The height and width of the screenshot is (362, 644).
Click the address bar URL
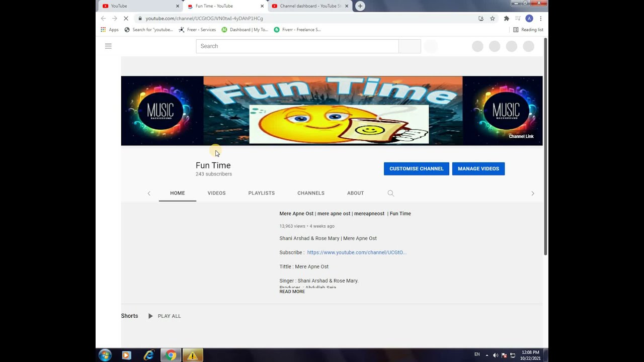[204, 19]
